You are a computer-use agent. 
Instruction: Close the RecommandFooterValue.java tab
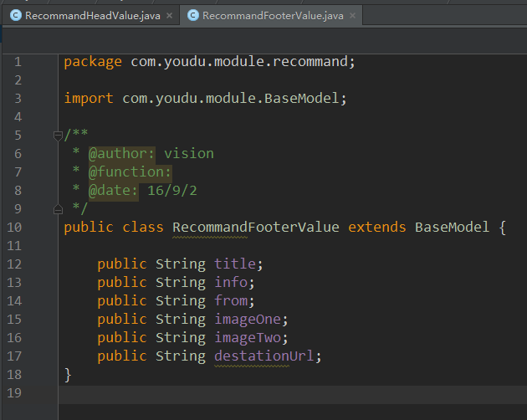click(350, 15)
